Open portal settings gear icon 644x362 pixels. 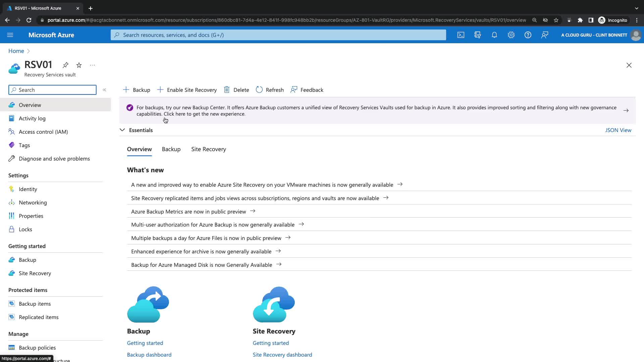pyautogui.click(x=511, y=35)
